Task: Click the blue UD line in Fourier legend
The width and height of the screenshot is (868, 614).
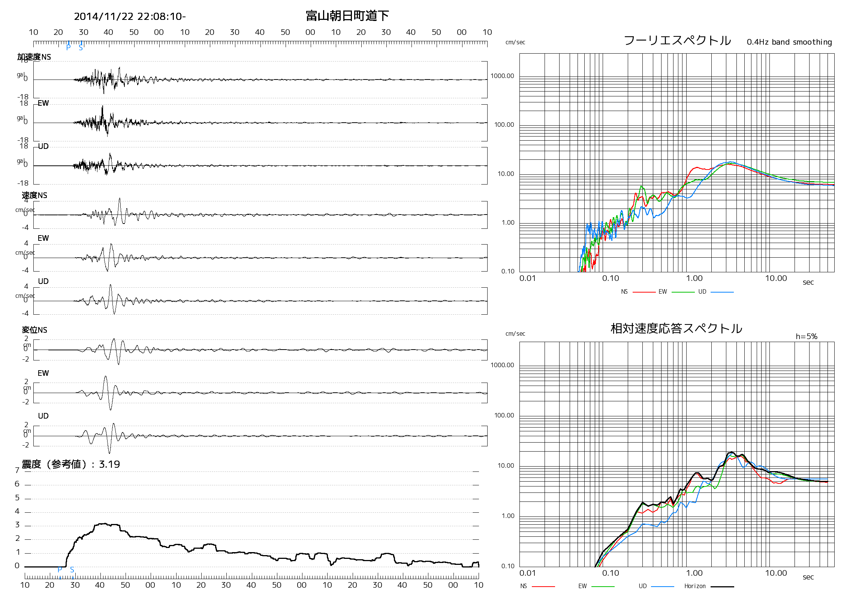Action: [x=722, y=292]
